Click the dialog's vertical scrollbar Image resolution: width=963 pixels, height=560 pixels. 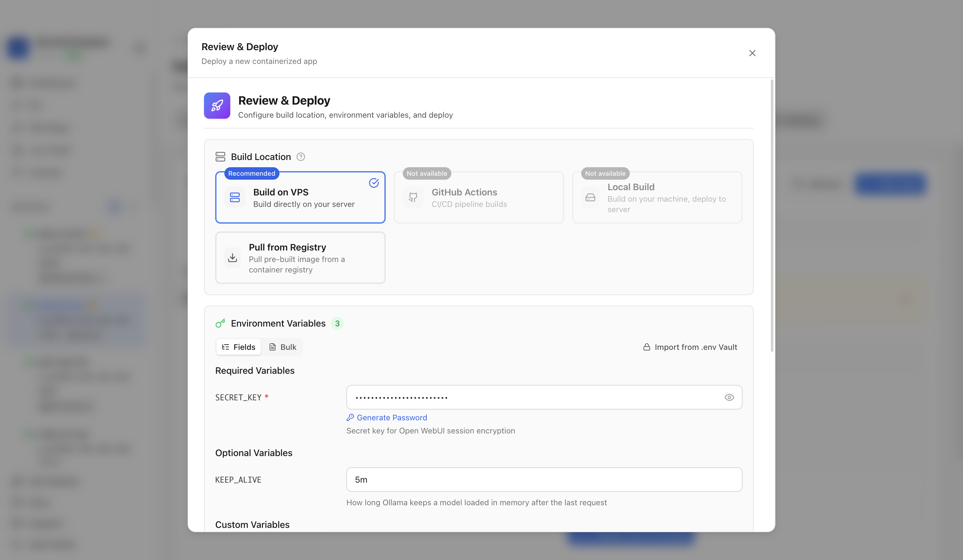[x=771, y=216]
